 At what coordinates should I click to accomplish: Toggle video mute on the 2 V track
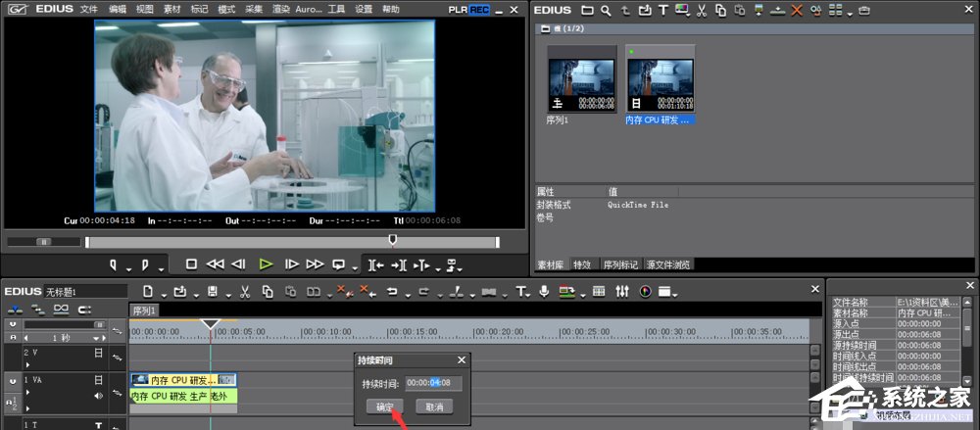tap(98, 353)
